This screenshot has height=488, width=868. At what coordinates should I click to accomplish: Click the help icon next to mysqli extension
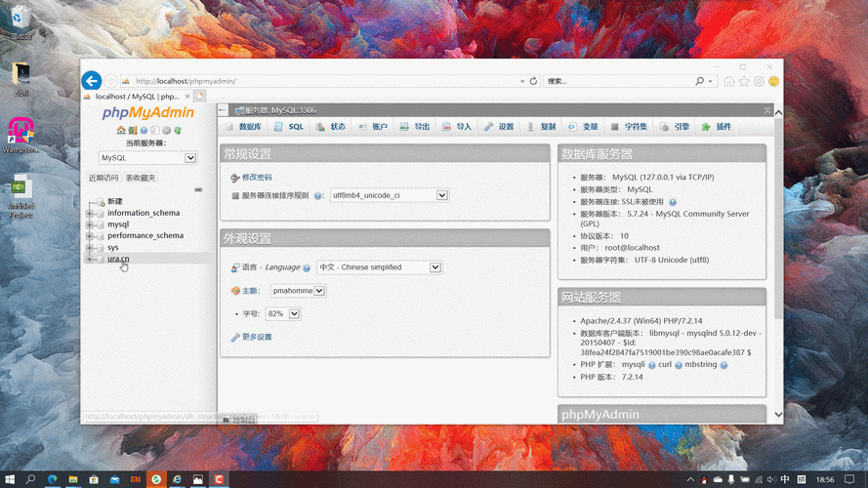[651, 365]
